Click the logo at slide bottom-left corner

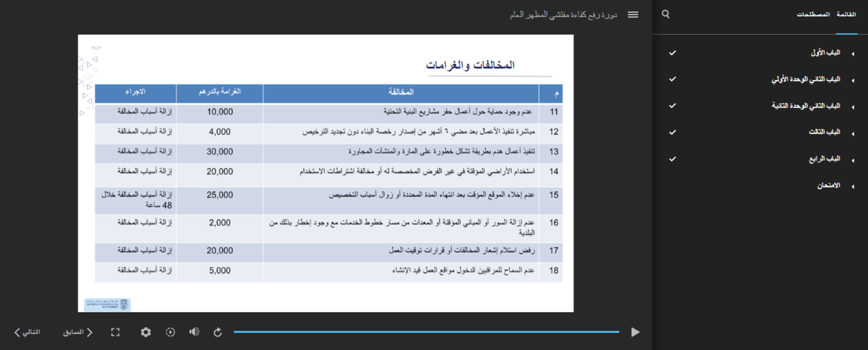[x=107, y=304]
